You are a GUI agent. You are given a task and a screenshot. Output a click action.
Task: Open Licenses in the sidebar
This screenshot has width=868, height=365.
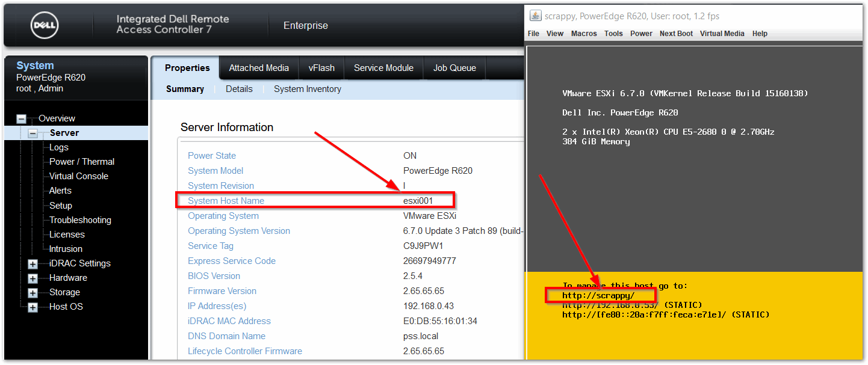(x=67, y=235)
